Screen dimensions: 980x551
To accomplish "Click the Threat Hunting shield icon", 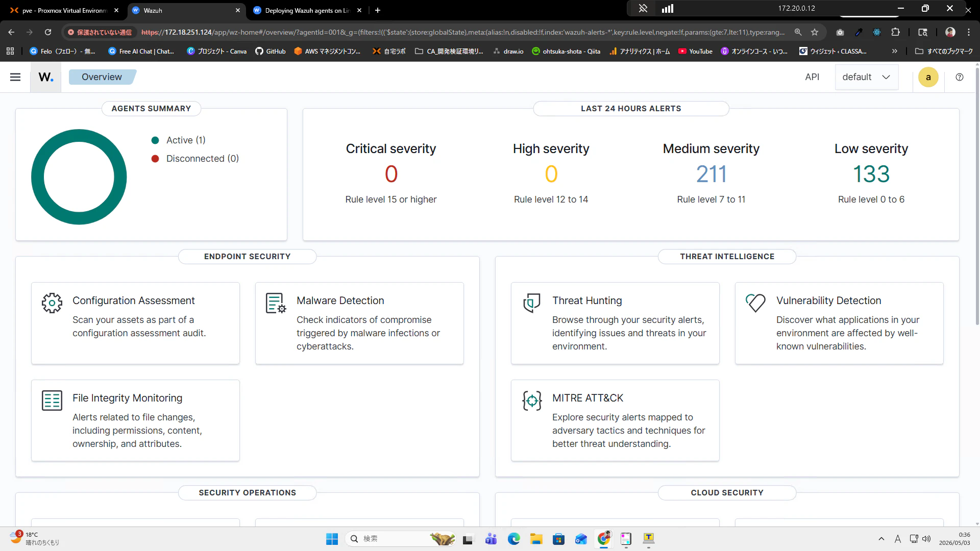I will (532, 303).
